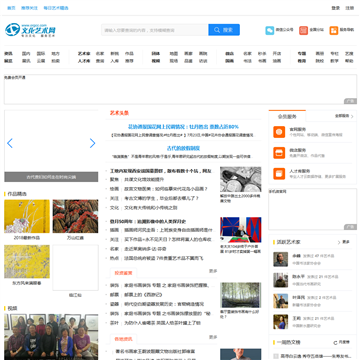Open the blue flower association headline
Screen dimensions: 360x360
183,127
